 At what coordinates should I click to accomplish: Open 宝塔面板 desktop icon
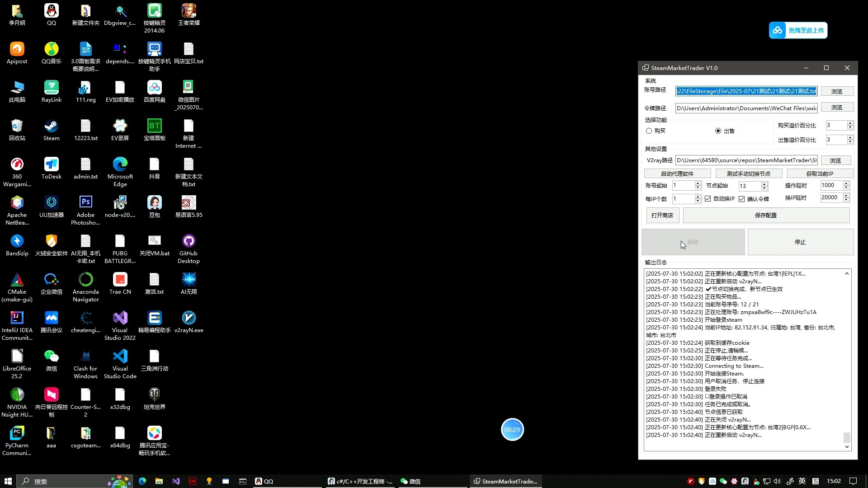tap(154, 130)
